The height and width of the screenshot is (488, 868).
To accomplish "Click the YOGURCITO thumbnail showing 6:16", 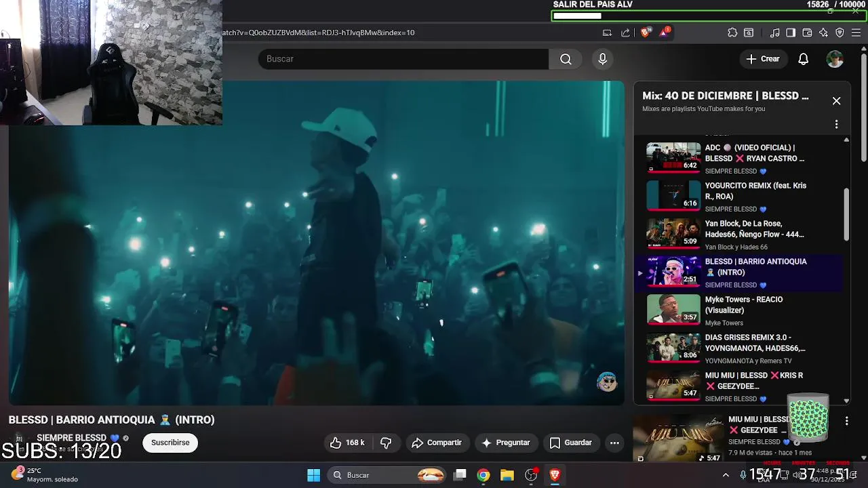I will click(673, 195).
